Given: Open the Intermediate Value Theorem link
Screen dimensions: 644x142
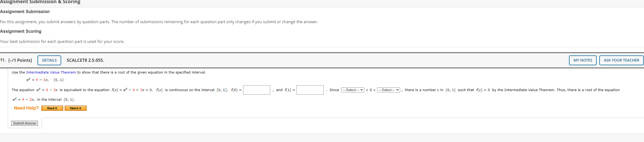Looking at the screenshot, I should coord(51,72).
